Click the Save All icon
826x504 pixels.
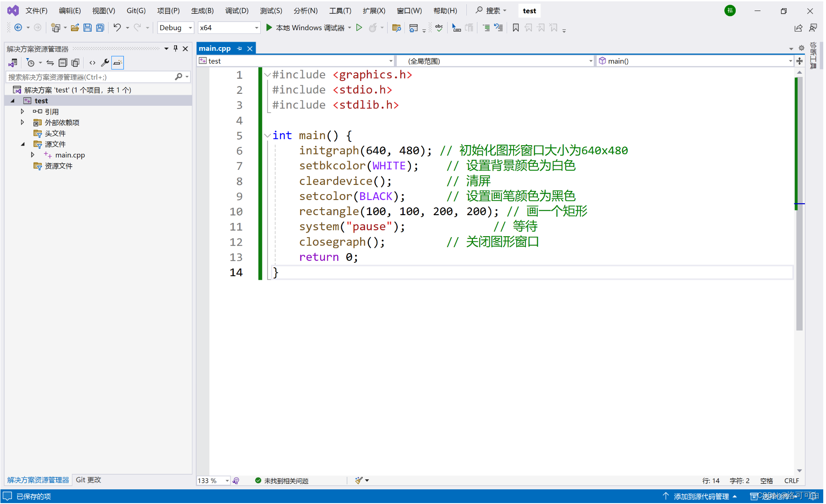click(x=99, y=27)
